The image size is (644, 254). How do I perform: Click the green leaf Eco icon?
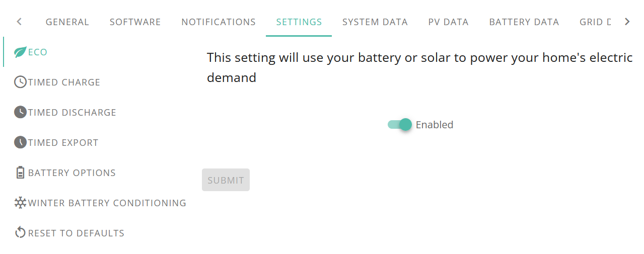point(20,52)
